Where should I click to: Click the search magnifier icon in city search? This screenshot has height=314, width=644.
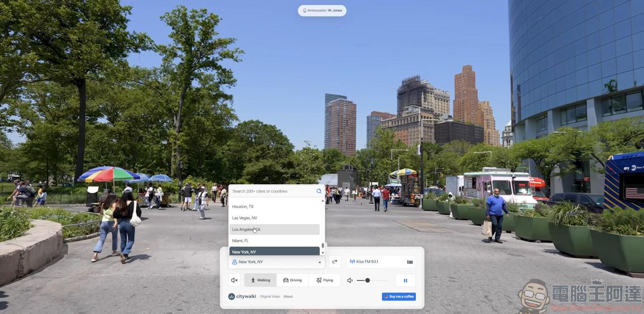tap(319, 191)
